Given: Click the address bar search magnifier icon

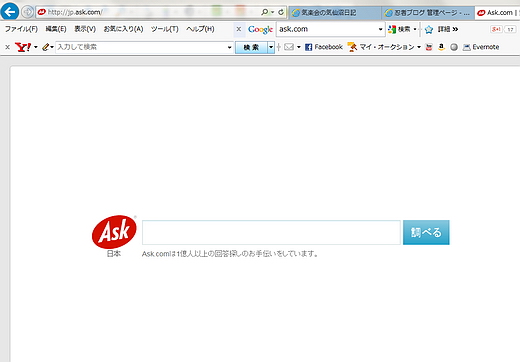Looking at the screenshot, I should click(264, 12).
